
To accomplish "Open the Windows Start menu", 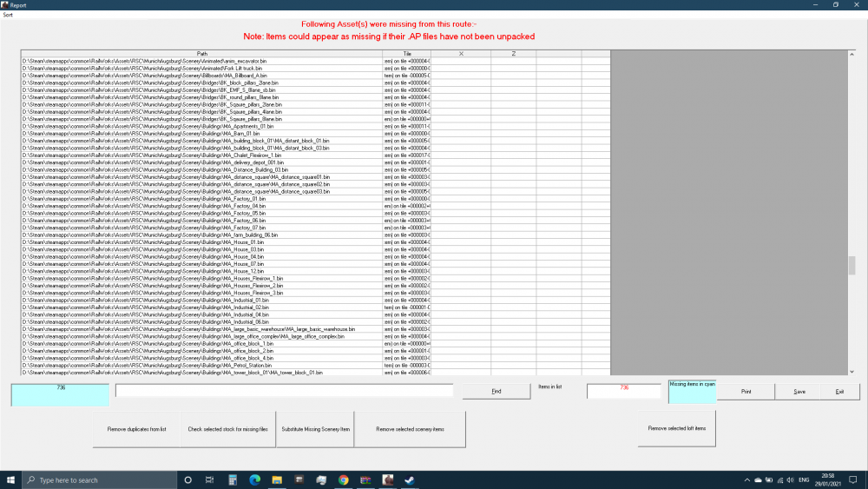I will click(x=10, y=480).
